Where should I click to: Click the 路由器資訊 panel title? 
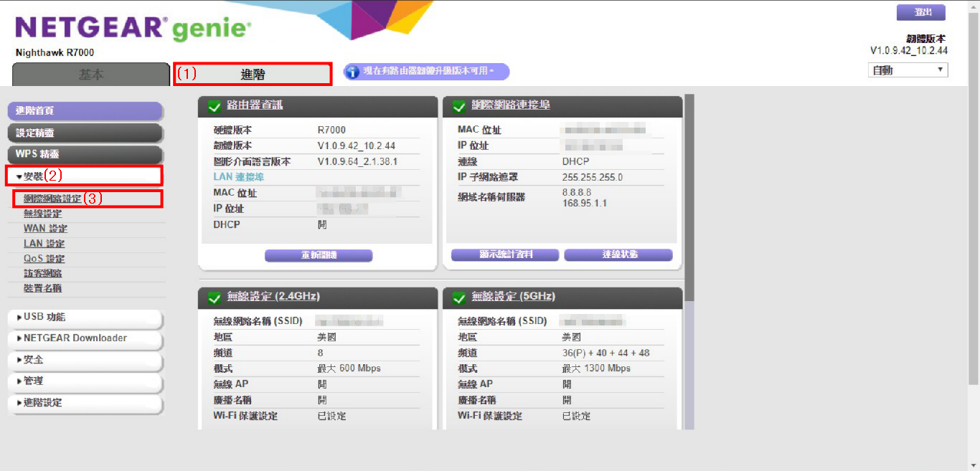pyautogui.click(x=255, y=105)
